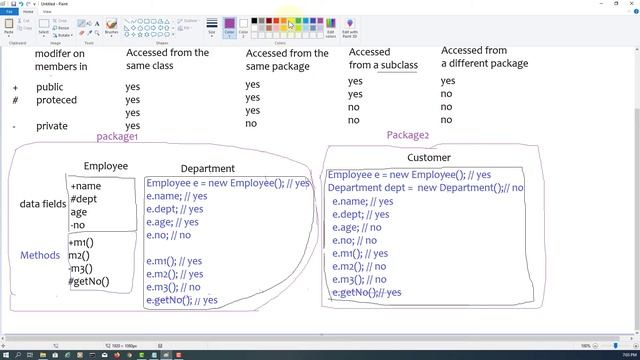Switch to the Home tab

tap(28, 11)
